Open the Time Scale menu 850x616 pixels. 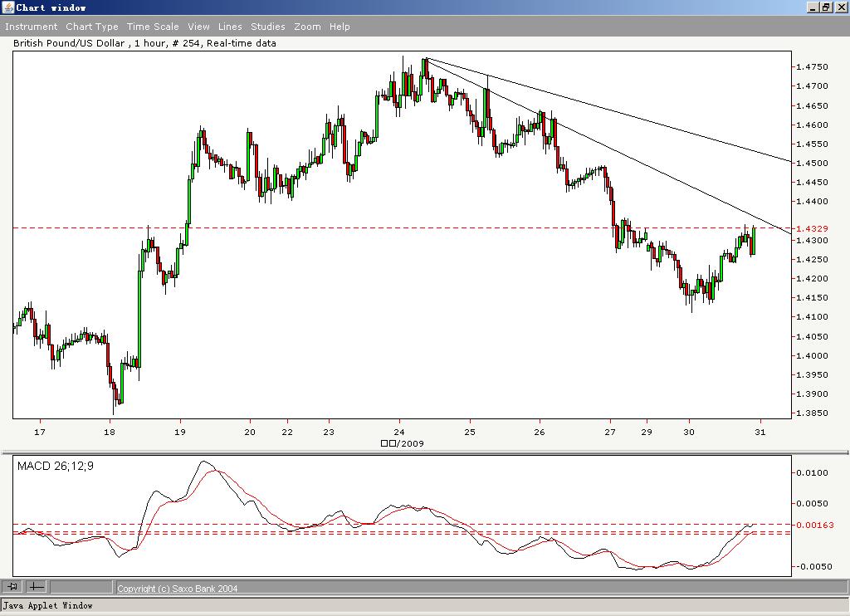[153, 27]
